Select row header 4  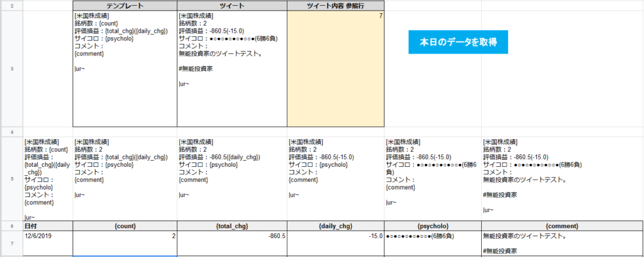[11, 132]
